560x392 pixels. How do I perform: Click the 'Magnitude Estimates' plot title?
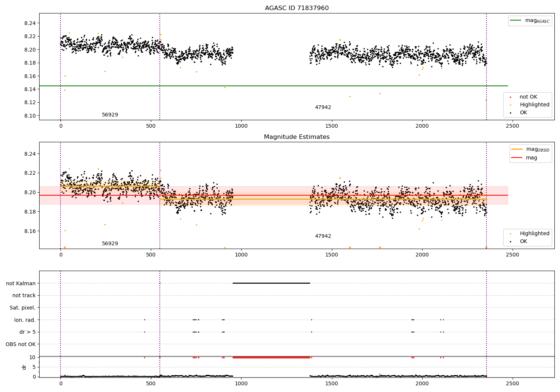tap(297, 137)
